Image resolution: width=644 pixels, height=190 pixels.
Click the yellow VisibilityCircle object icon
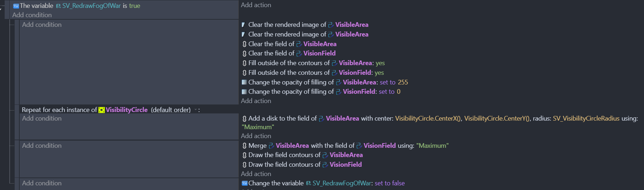coord(102,110)
